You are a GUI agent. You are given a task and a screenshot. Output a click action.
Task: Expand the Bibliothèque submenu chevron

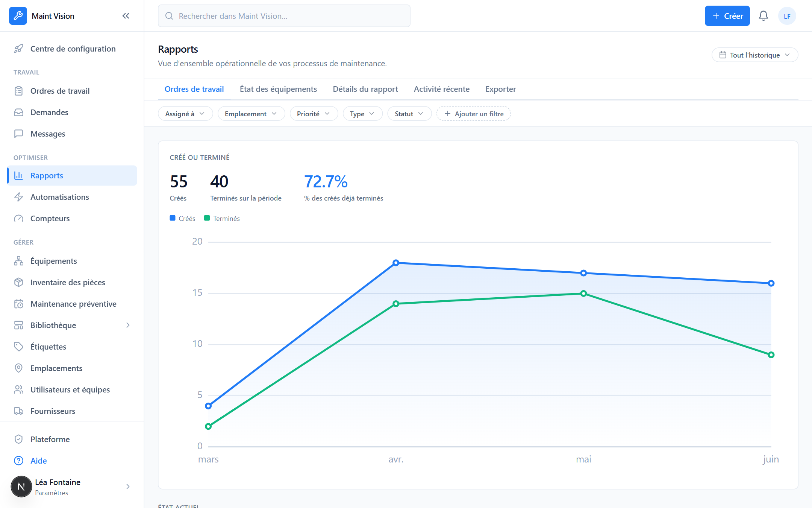point(128,325)
